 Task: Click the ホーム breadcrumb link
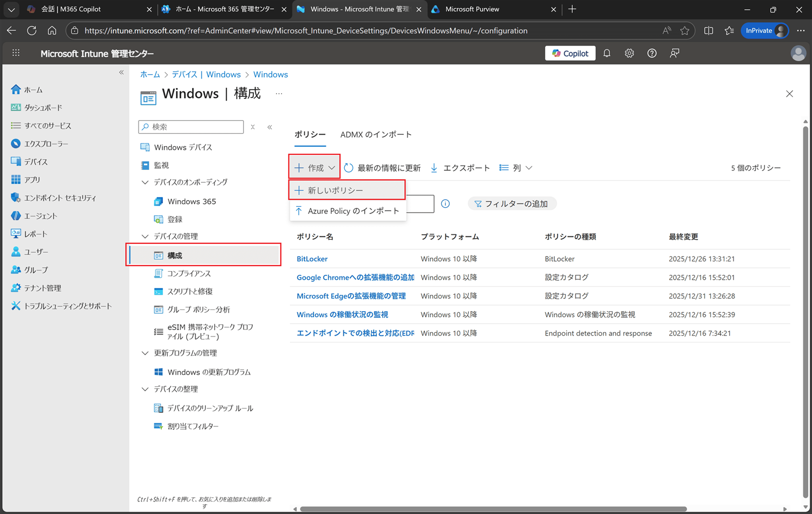[x=150, y=75]
